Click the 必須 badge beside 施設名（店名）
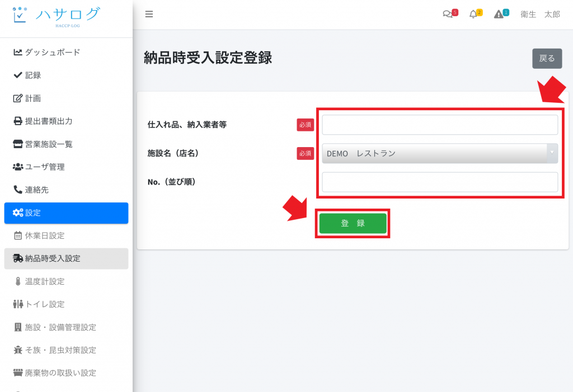573x392 pixels. 305,153
